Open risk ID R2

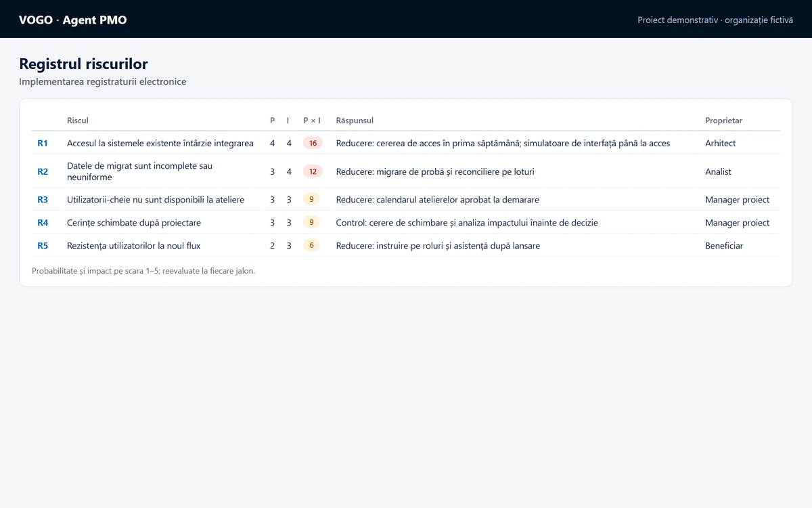(43, 172)
